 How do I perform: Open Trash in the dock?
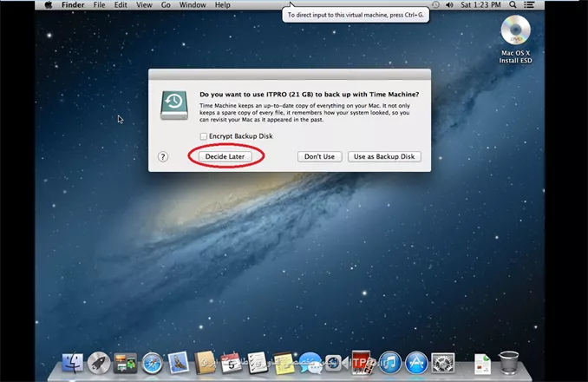coord(509,363)
